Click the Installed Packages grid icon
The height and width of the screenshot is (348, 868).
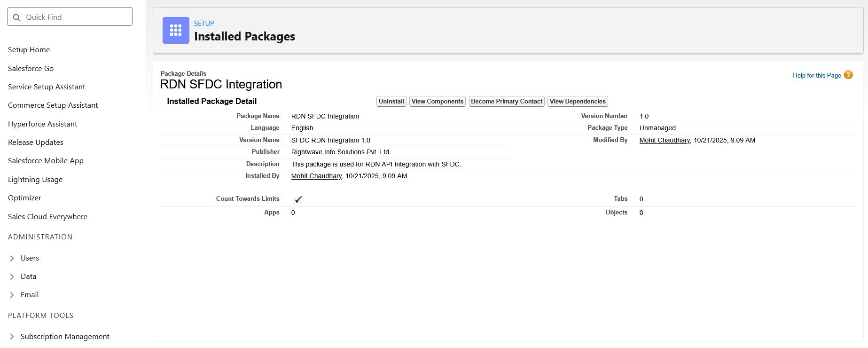click(x=176, y=31)
